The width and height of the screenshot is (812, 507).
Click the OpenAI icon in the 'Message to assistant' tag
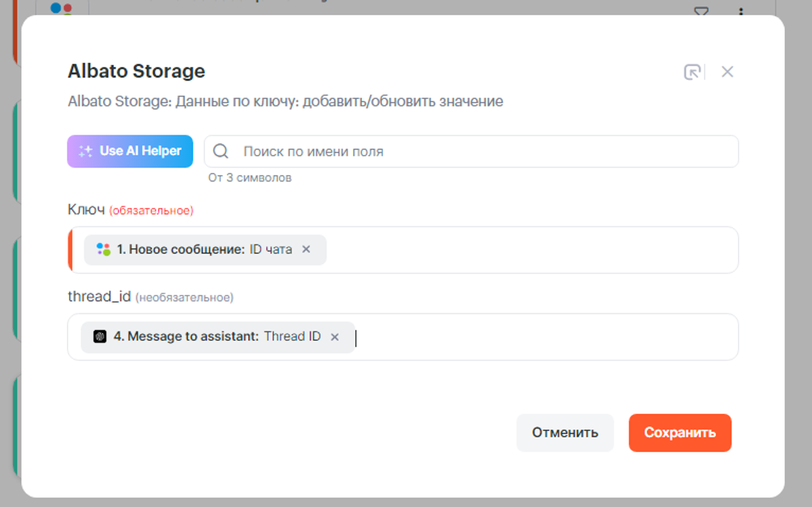pos(100,337)
